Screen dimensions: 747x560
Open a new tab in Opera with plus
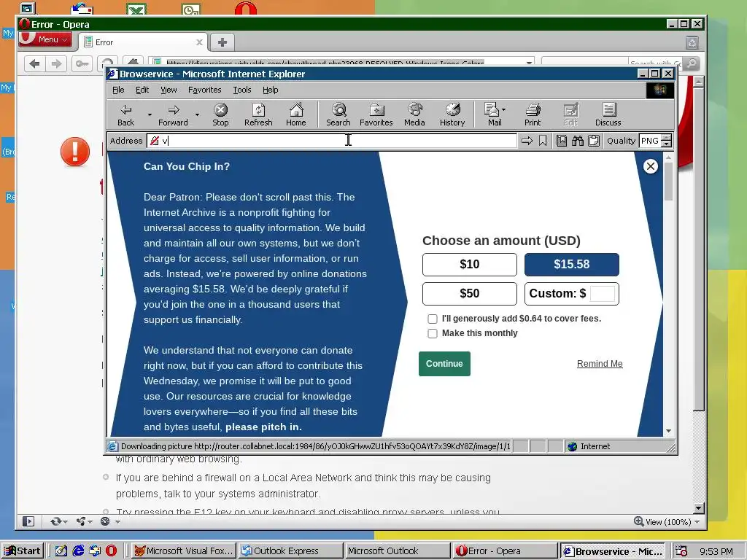coord(222,42)
